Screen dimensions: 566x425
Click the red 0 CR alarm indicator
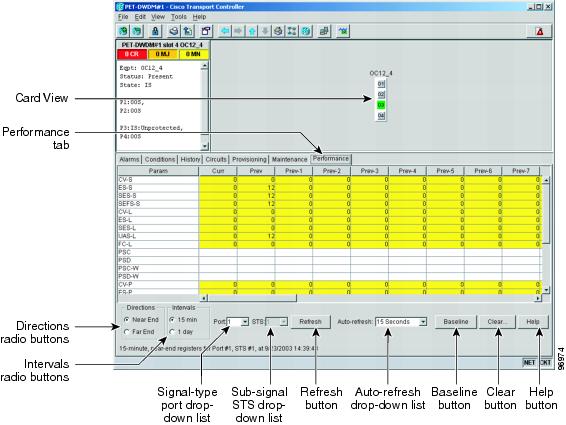pyautogui.click(x=132, y=54)
